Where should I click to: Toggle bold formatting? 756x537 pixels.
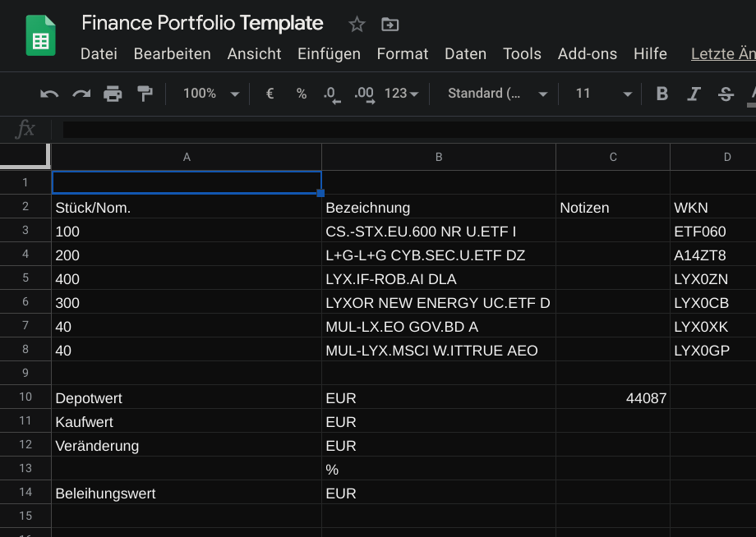point(662,94)
